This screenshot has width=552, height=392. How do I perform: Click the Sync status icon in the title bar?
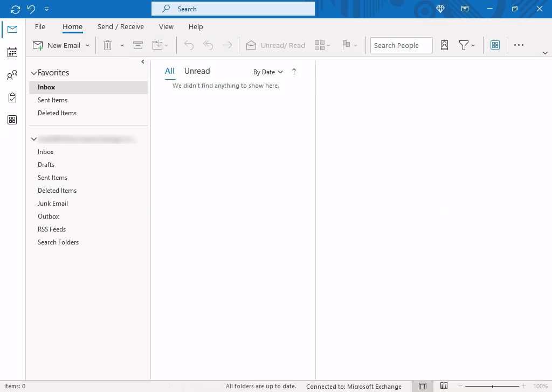15,9
